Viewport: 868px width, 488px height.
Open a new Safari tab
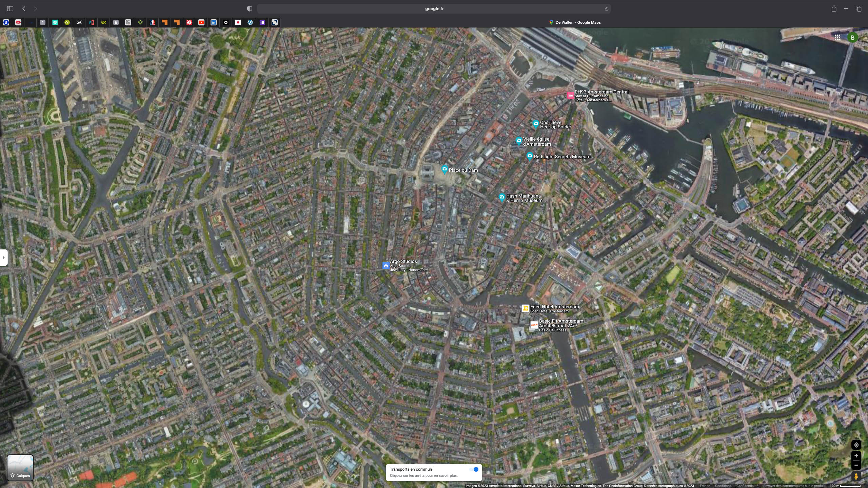tap(846, 8)
